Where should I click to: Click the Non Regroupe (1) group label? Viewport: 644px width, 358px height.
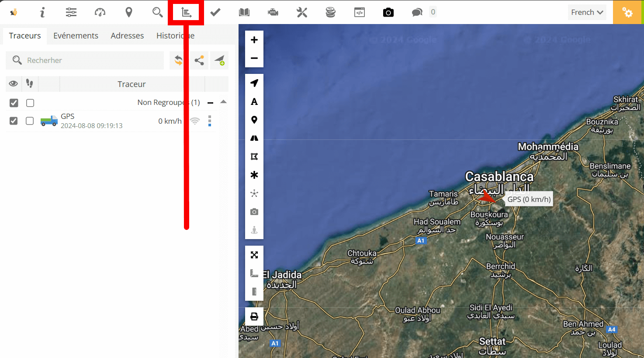coord(169,102)
